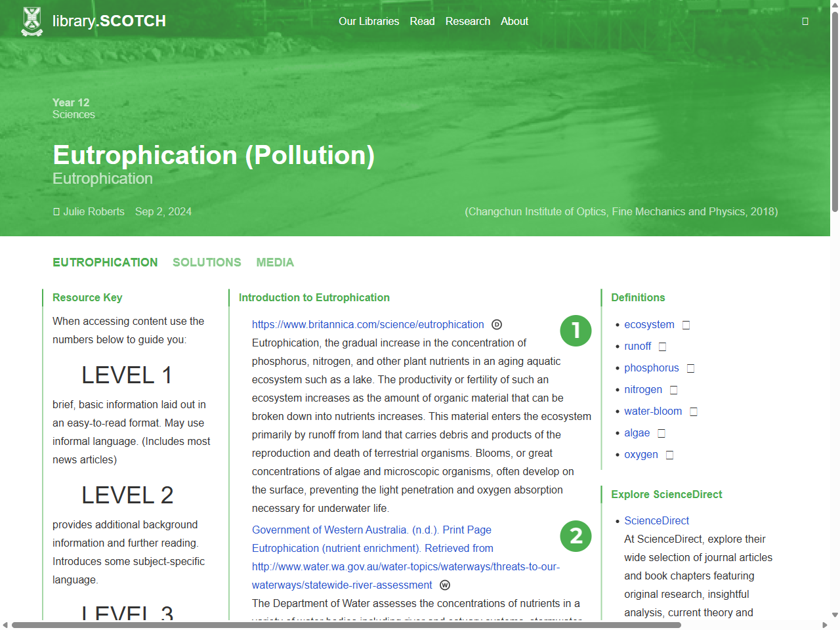Click the Britannica source badge after the eutrophication link
The width and height of the screenshot is (840, 630).
tap(496, 324)
